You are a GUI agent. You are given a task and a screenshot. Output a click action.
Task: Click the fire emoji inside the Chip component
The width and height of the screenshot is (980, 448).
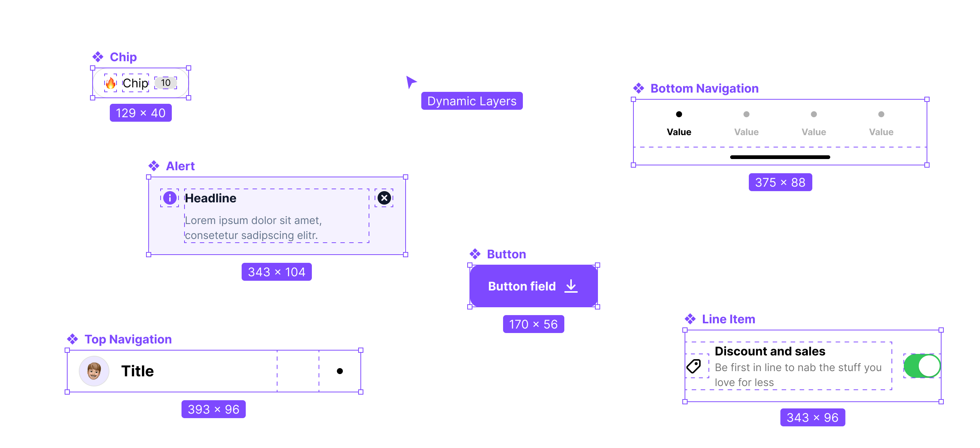pyautogui.click(x=111, y=83)
